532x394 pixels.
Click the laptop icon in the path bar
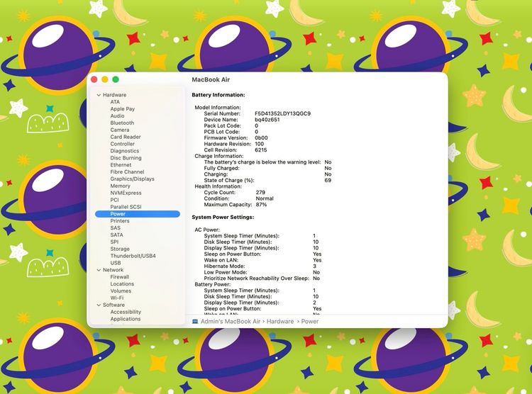point(195,322)
